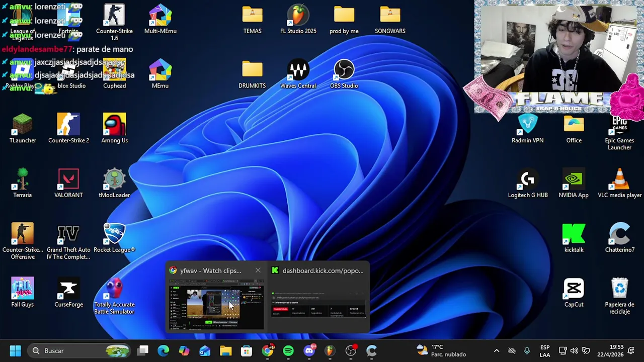Open Papelera de reciclaje
The height and width of the screenshot is (362, 644).
[619, 296]
